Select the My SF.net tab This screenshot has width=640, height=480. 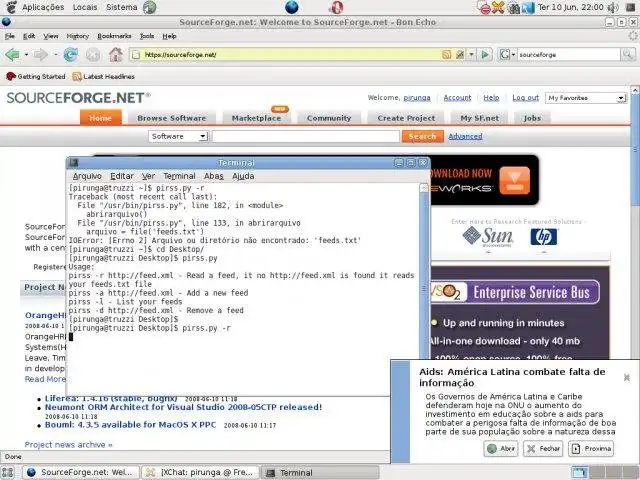click(x=480, y=118)
